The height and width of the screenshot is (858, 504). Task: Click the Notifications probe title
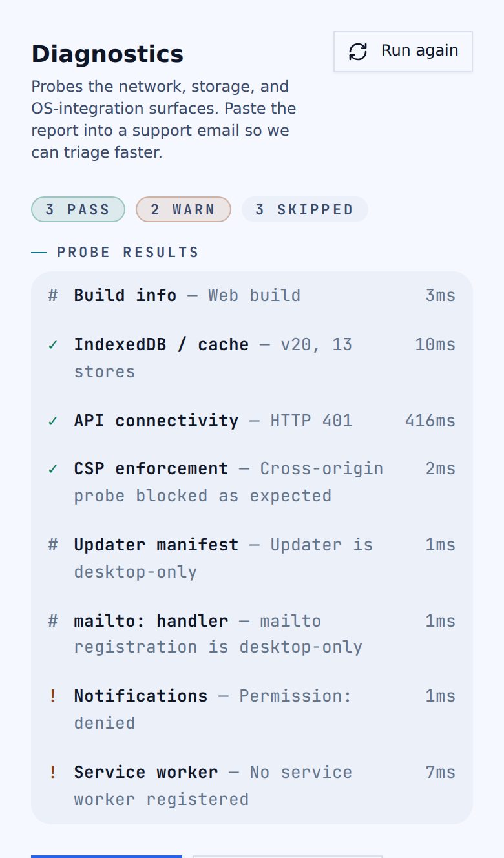(x=141, y=696)
